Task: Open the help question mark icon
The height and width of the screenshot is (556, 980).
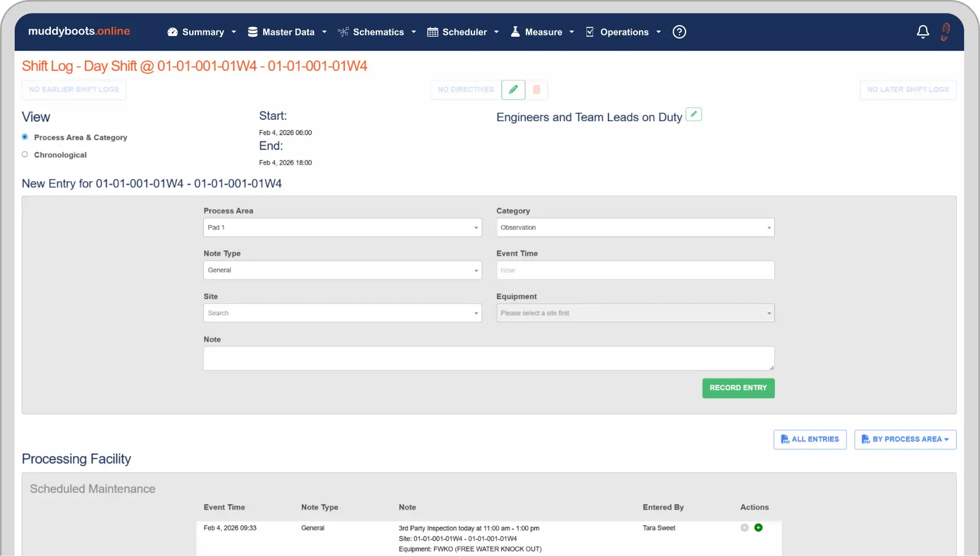Action: [x=679, y=32]
